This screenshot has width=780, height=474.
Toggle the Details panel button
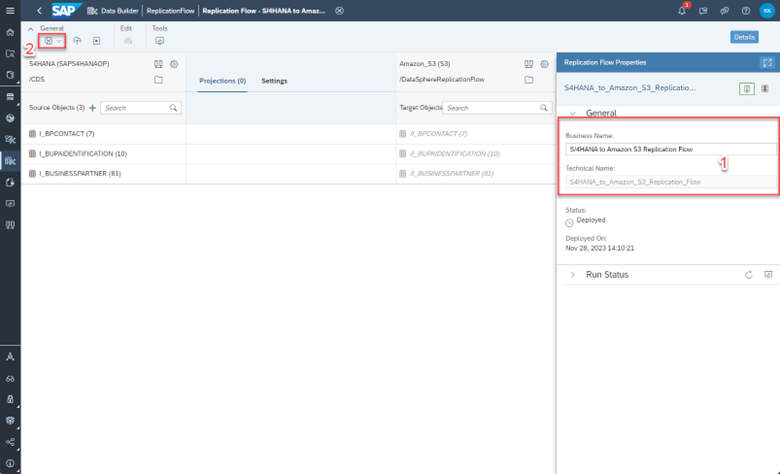pos(744,37)
